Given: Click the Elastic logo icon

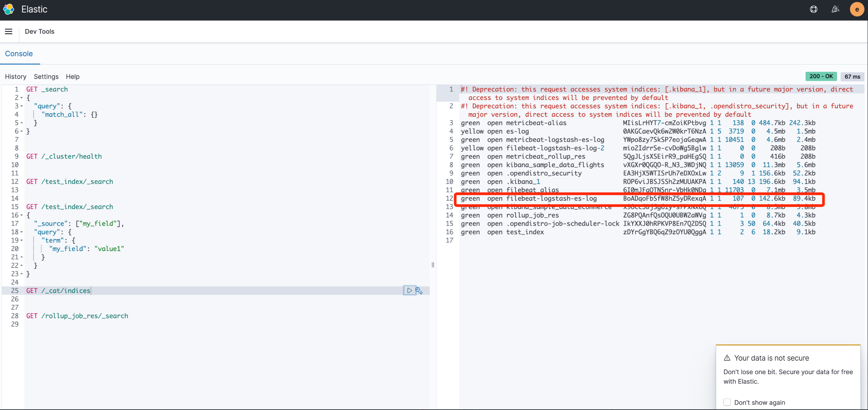Looking at the screenshot, I should [x=9, y=9].
